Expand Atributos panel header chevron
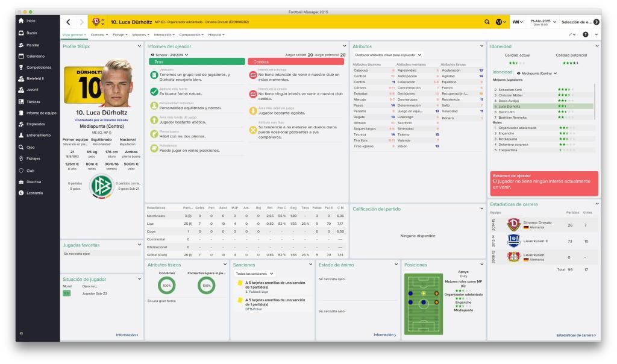Screen dimensions: 617x364 click(481, 46)
